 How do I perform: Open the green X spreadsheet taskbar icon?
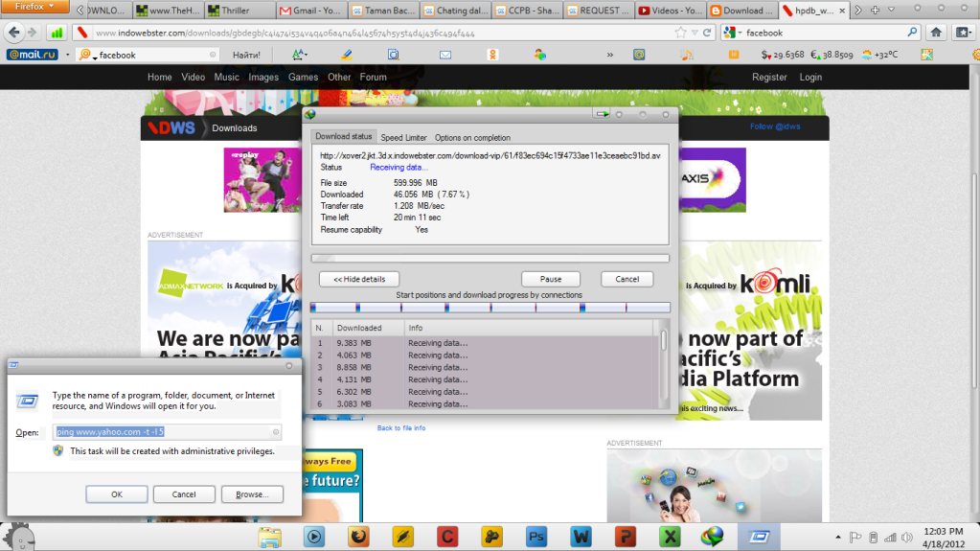pyautogui.click(x=670, y=537)
